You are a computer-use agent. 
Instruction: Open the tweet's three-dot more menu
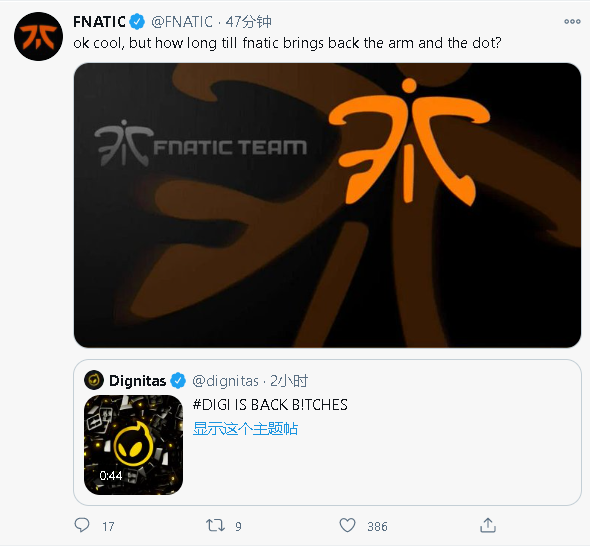[x=572, y=21]
